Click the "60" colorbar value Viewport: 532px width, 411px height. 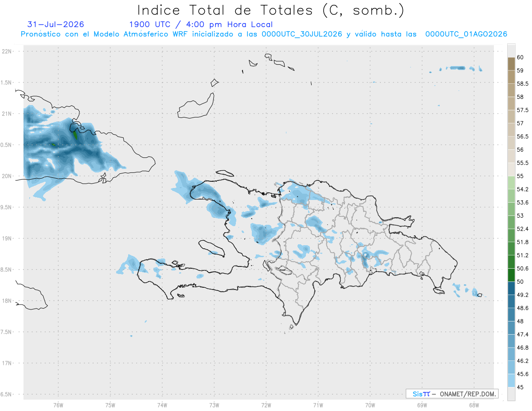pos(520,57)
